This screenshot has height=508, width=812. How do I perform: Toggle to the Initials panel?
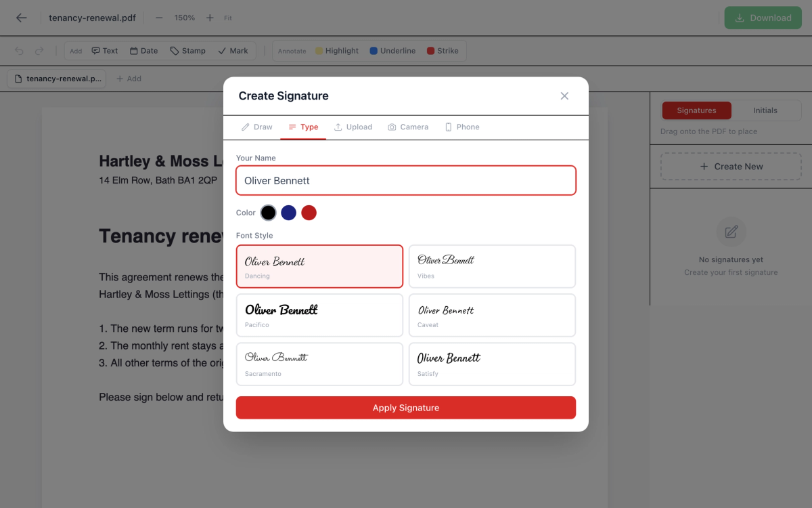click(765, 110)
